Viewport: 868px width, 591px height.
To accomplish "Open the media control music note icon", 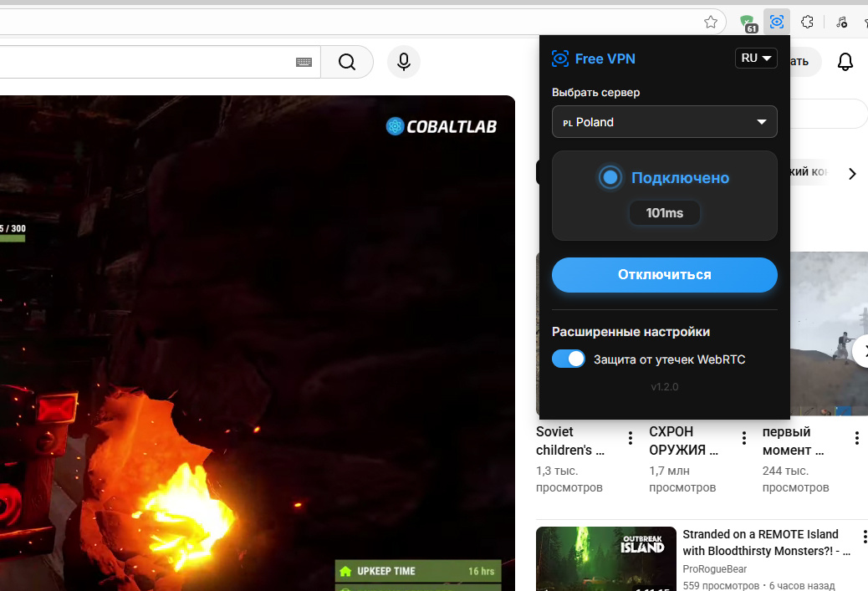I will [842, 22].
